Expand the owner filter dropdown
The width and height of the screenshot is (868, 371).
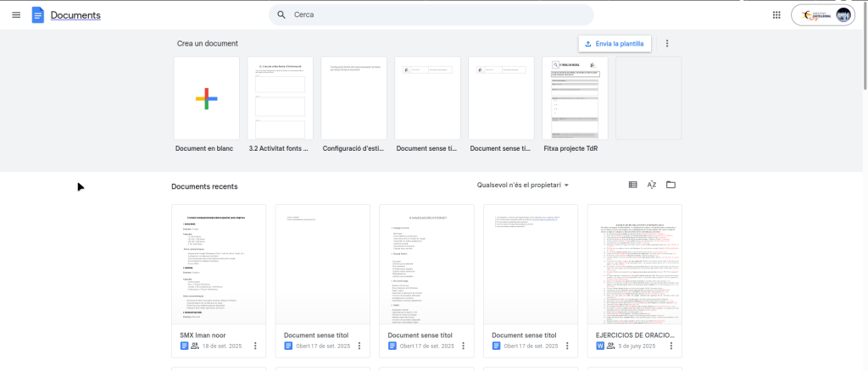point(523,185)
